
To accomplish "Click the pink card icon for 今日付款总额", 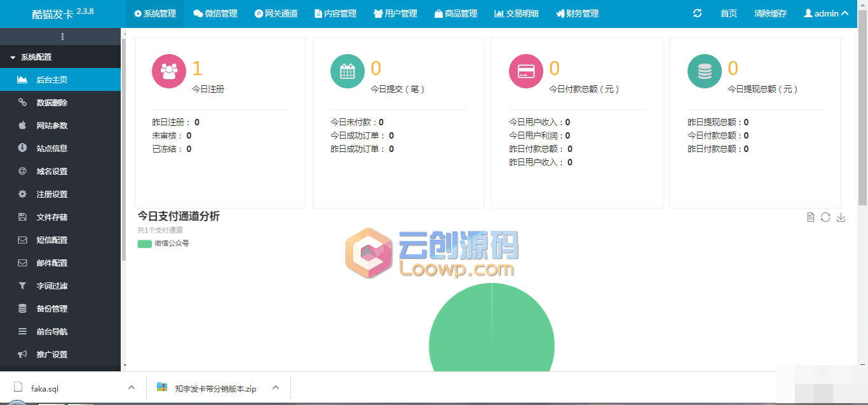I will pyautogui.click(x=526, y=71).
